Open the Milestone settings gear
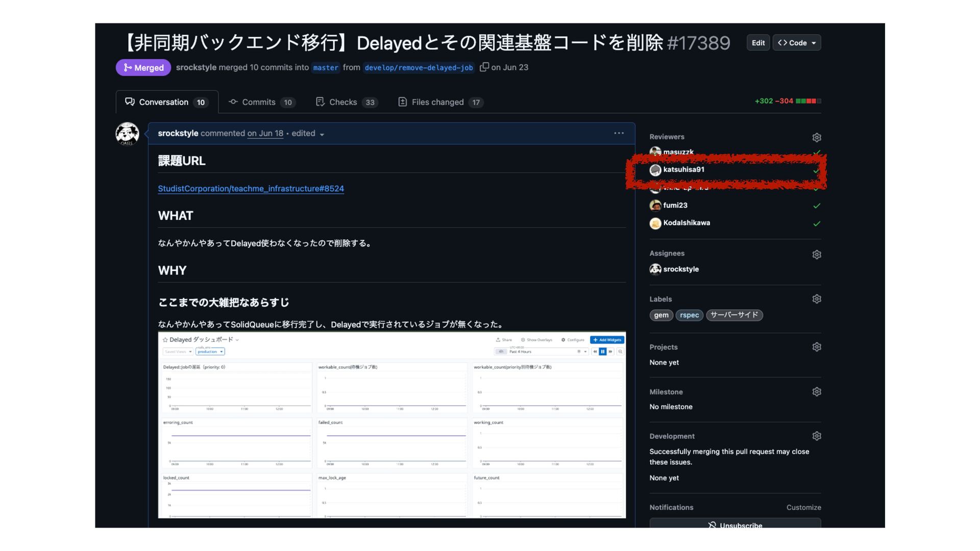 (817, 392)
